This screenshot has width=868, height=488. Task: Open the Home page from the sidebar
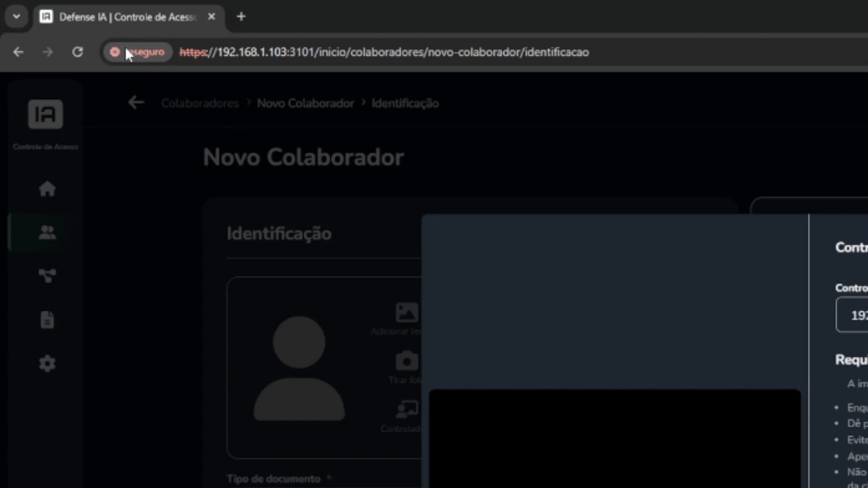coord(47,188)
